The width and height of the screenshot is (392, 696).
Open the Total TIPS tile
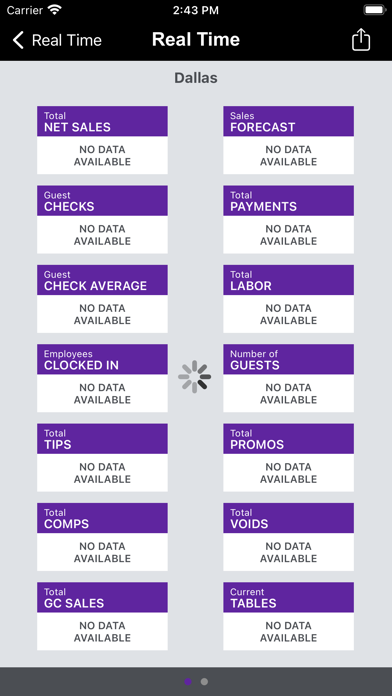click(102, 458)
